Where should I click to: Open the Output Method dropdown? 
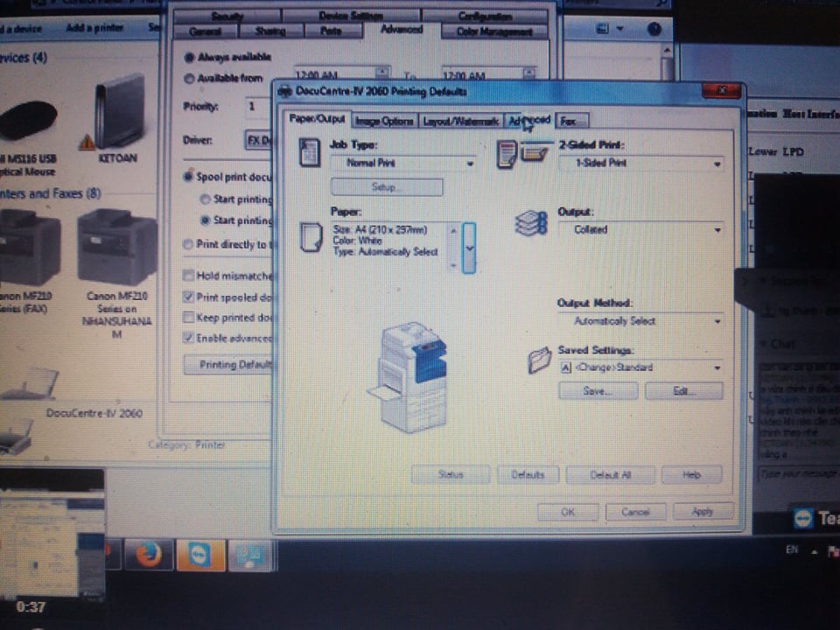pos(640,321)
